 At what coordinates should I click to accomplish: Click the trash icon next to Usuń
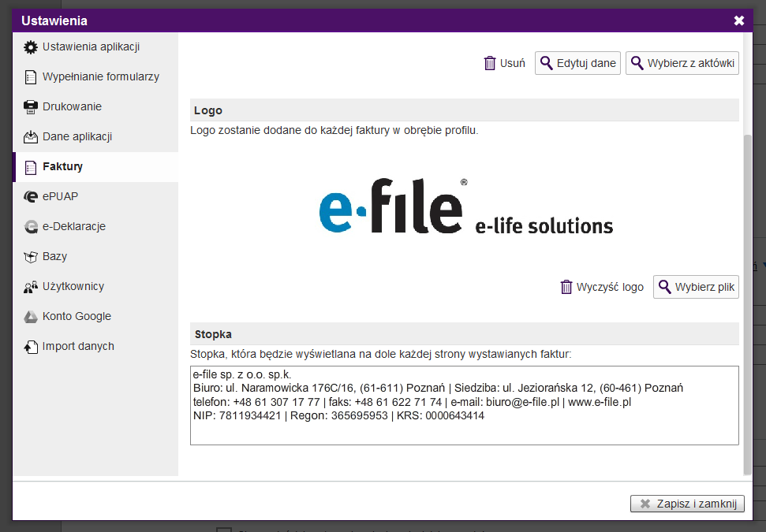coord(489,63)
